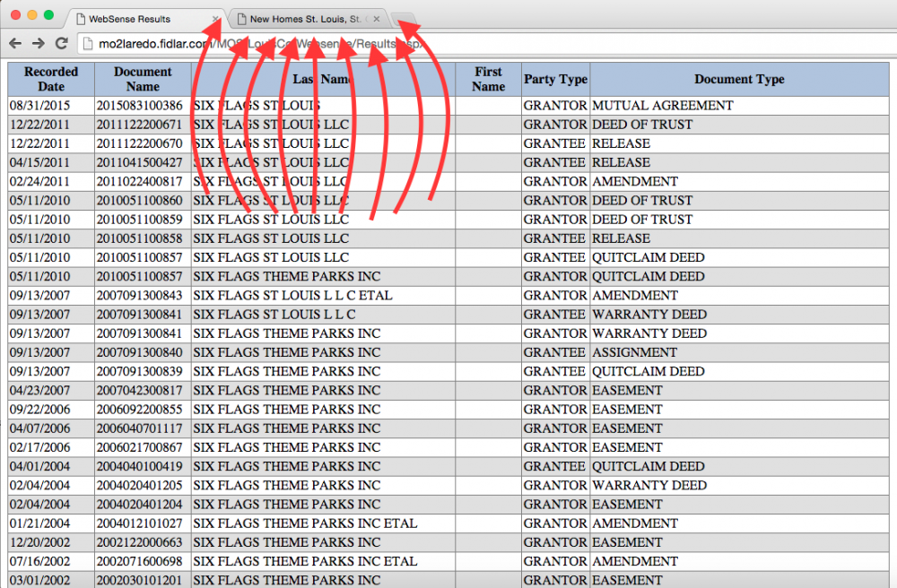Click the Document Type column header
The width and height of the screenshot is (897, 588).
(x=739, y=79)
